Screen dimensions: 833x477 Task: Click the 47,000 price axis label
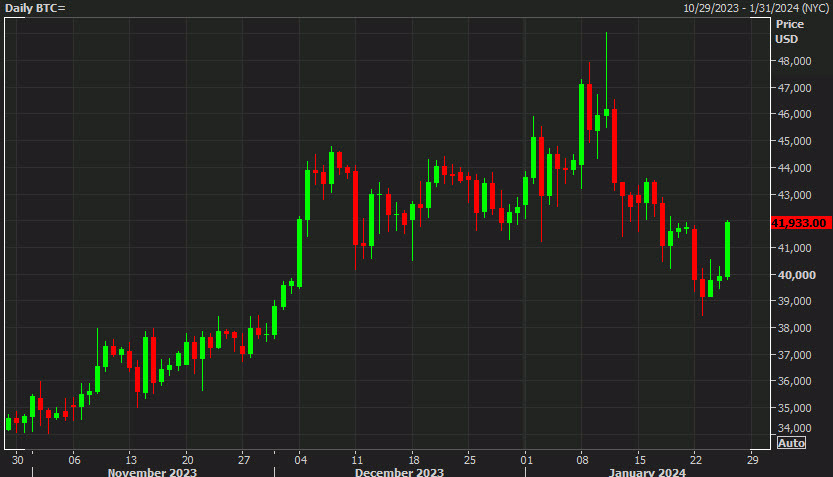794,88
